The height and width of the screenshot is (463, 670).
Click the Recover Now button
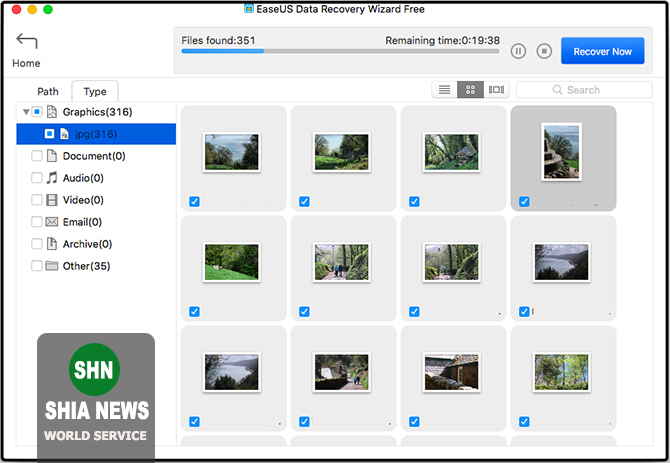pyautogui.click(x=602, y=51)
